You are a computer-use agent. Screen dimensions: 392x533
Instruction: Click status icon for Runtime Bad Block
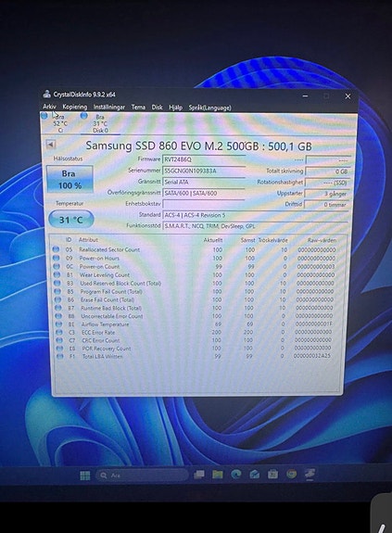point(58,308)
